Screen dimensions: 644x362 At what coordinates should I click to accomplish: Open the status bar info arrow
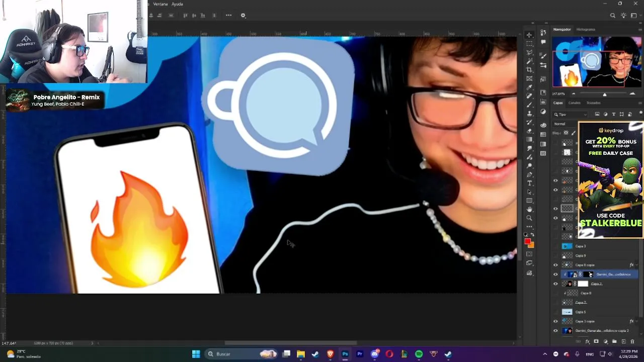pos(92,343)
